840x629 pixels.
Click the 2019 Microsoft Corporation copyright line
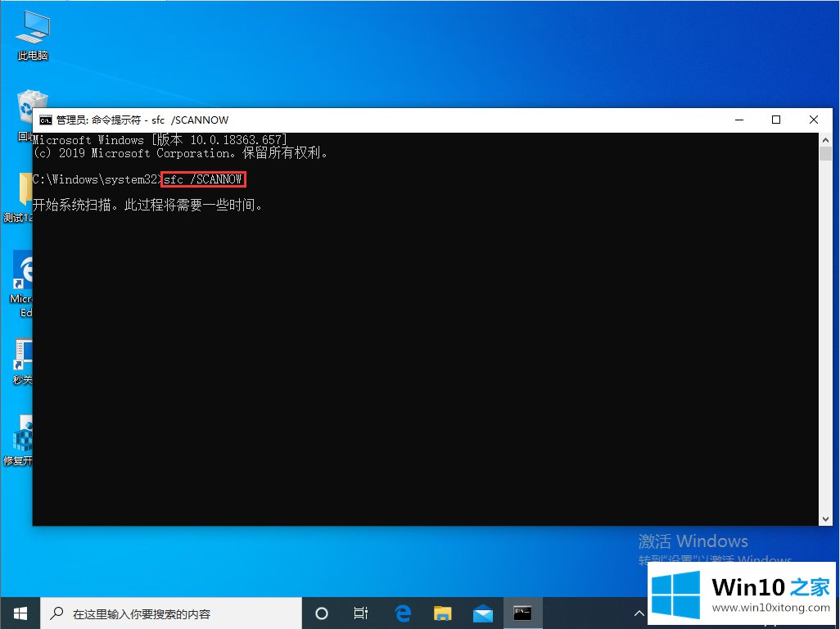click(x=181, y=153)
